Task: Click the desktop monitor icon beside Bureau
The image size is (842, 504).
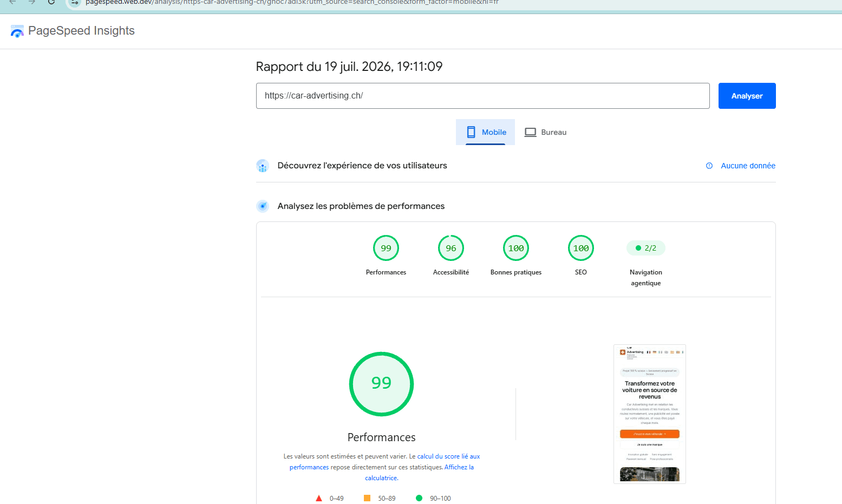Action: click(531, 132)
